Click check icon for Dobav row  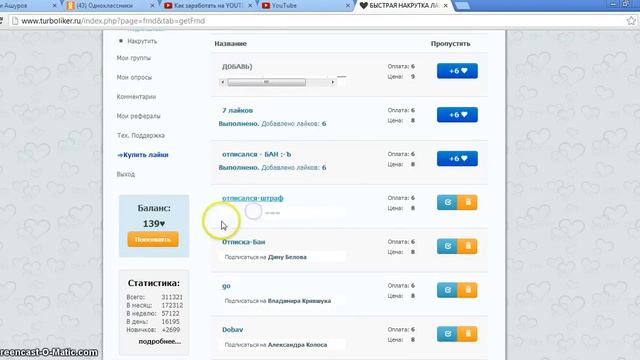click(447, 334)
